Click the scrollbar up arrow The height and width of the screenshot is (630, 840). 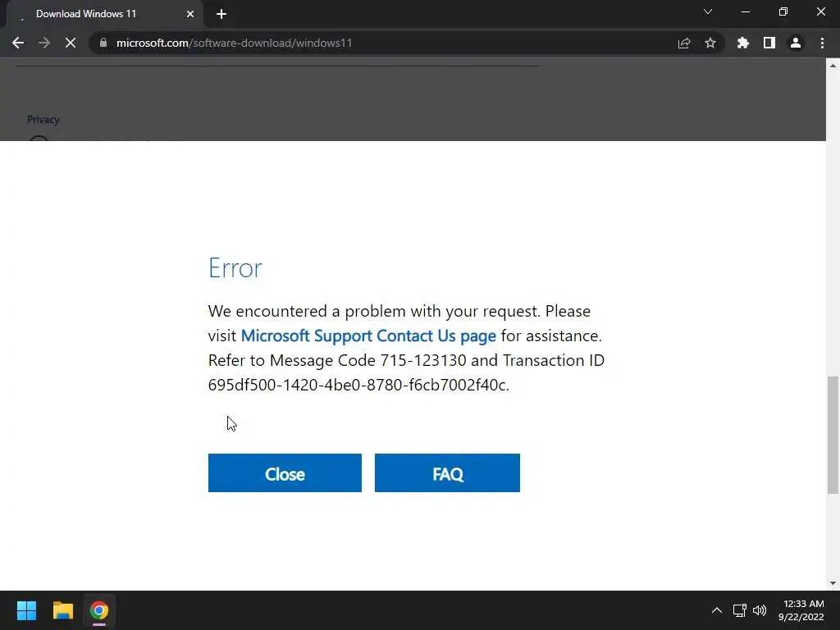click(833, 66)
